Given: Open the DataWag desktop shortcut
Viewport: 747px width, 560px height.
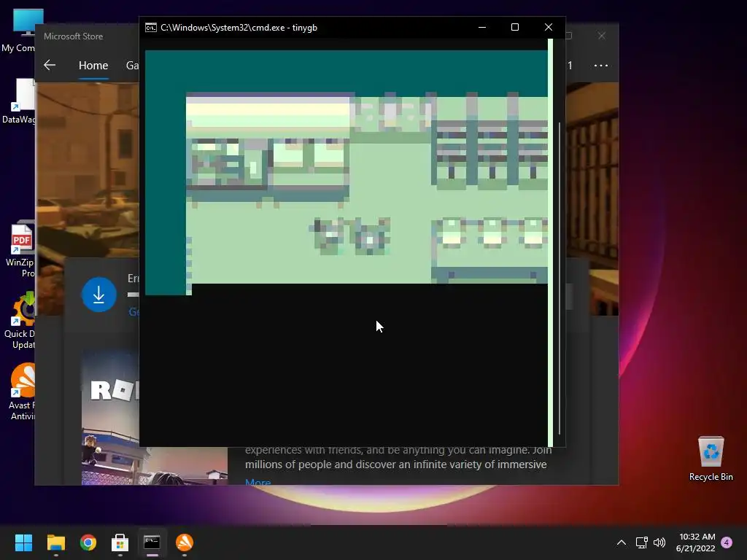Looking at the screenshot, I should [19, 101].
